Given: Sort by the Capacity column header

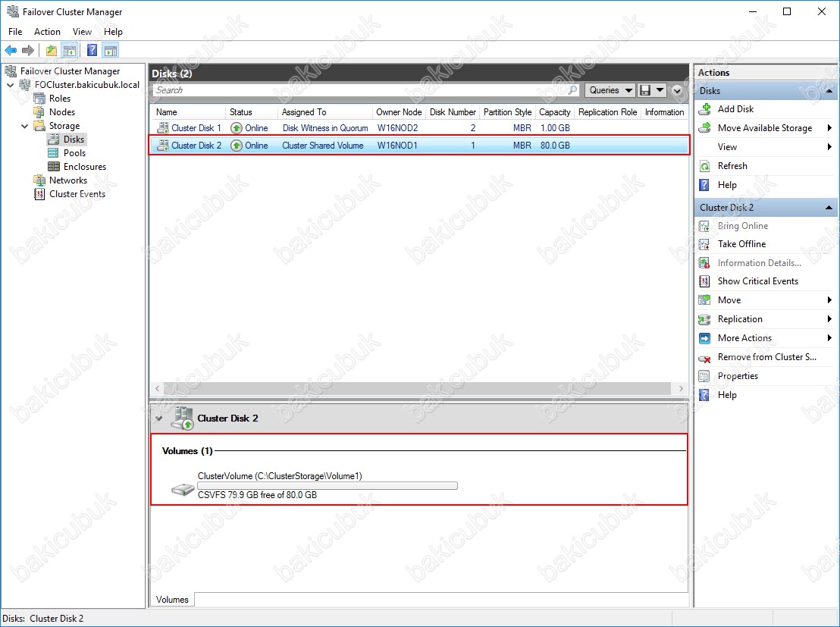Looking at the screenshot, I should (554, 112).
